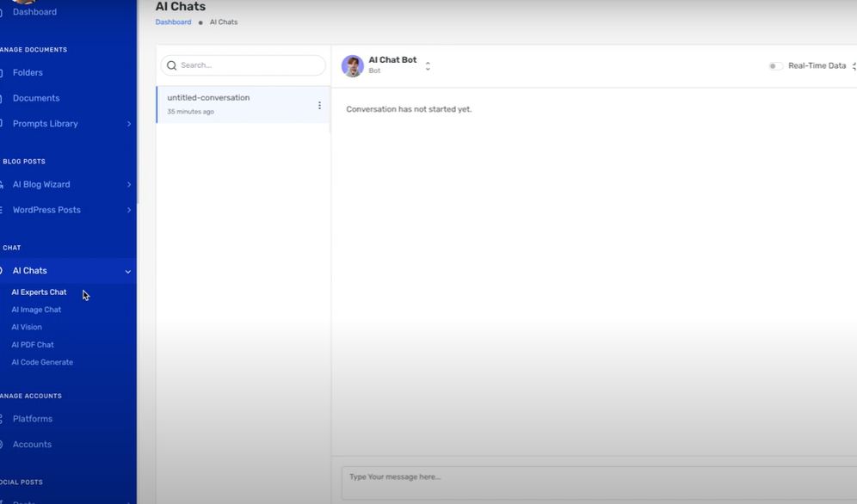Click the search magnifier icon in conversation panel
857x504 pixels.
coord(171,65)
